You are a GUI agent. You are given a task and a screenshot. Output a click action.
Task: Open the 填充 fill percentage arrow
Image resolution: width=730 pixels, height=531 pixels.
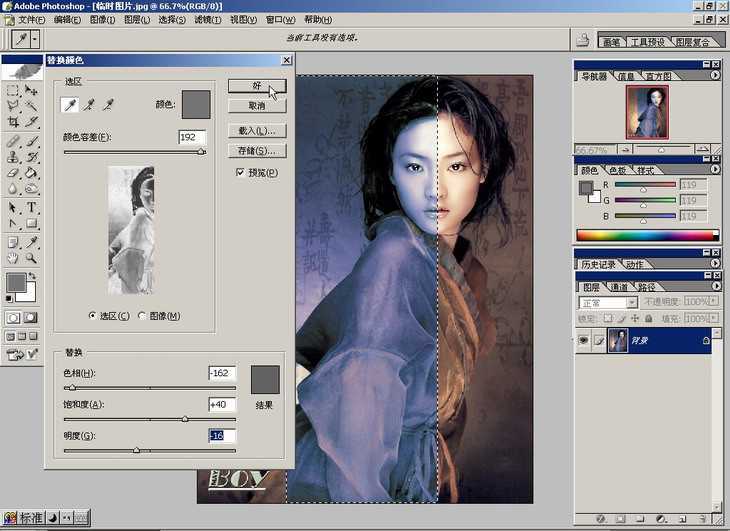pyautogui.click(x=714, y=318)
